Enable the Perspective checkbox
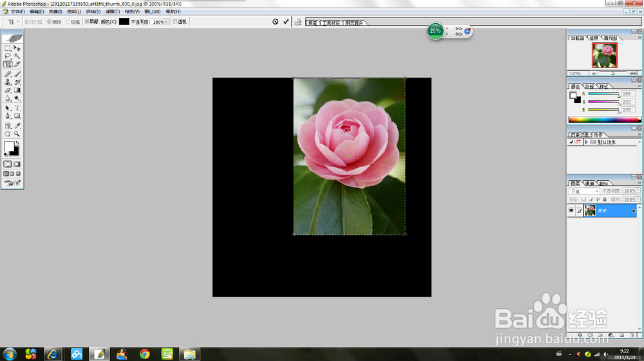The image size is (644, 361). coord(175,22)
